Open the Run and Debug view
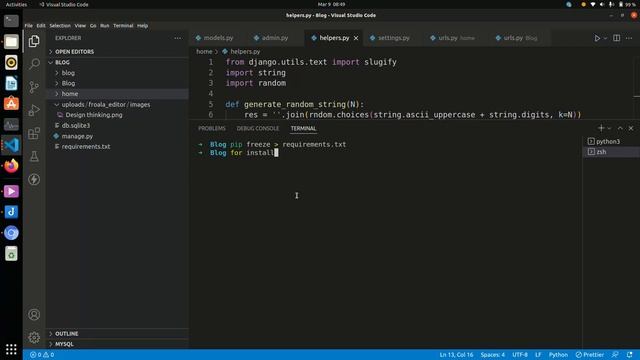This screenshot has height=360, width=640. (x=34, y=110)
